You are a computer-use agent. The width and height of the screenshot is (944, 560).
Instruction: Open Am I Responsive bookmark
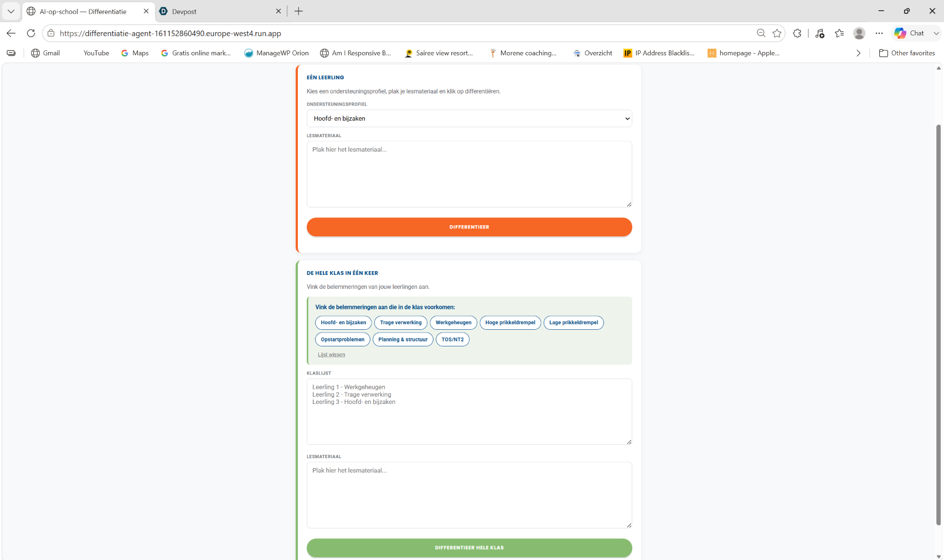(355, 53)
